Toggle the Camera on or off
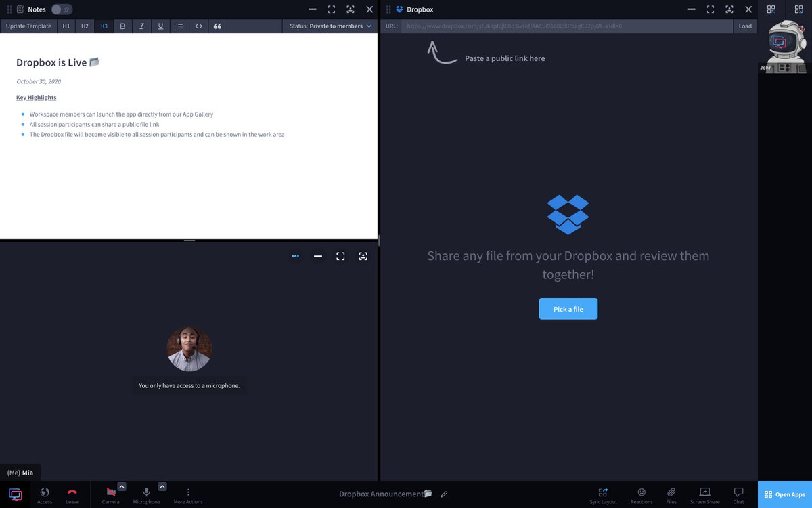 [110, 495]
